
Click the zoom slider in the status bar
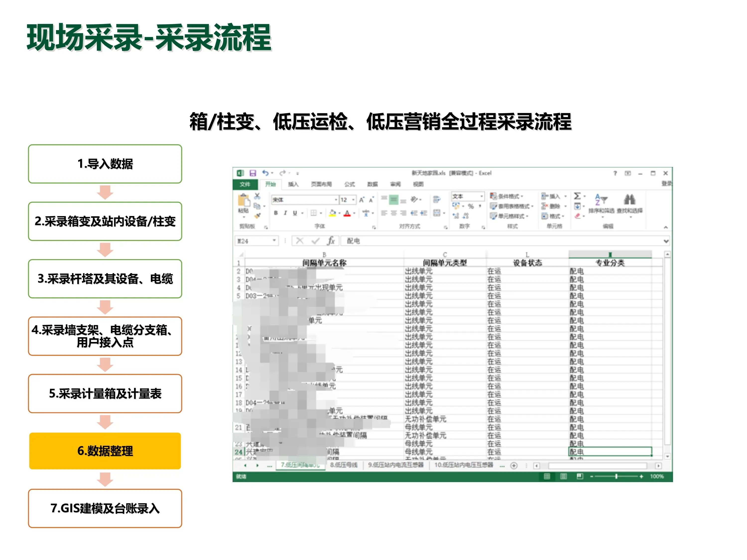[616, 476]
